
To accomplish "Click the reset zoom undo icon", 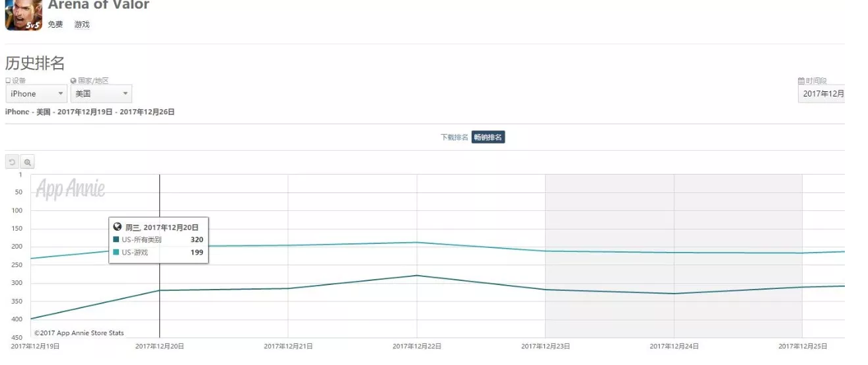I will (x=13, y=162).
